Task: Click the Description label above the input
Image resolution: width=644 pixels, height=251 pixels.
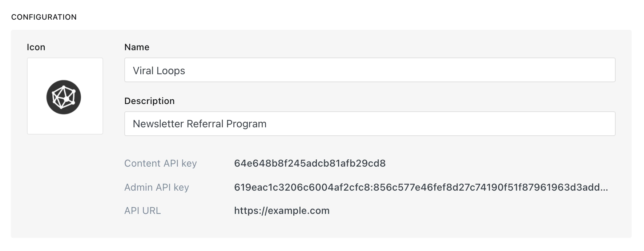Action: click(149, 101)
